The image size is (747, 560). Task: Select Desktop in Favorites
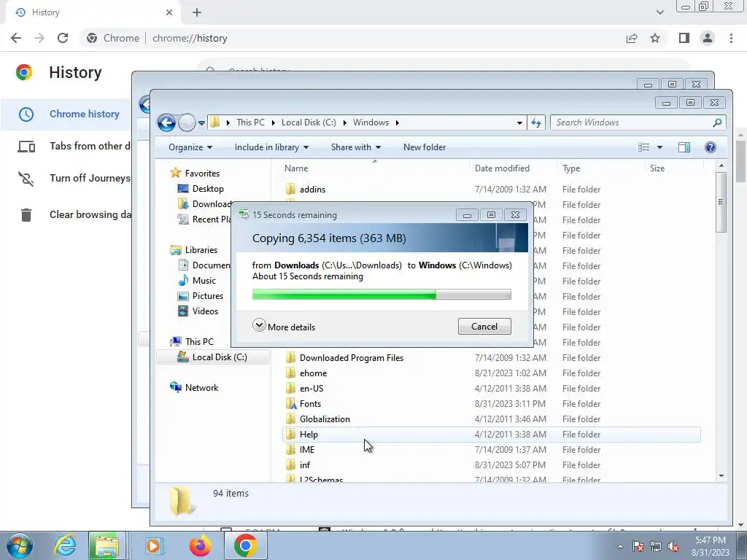[x=208, y=189]
